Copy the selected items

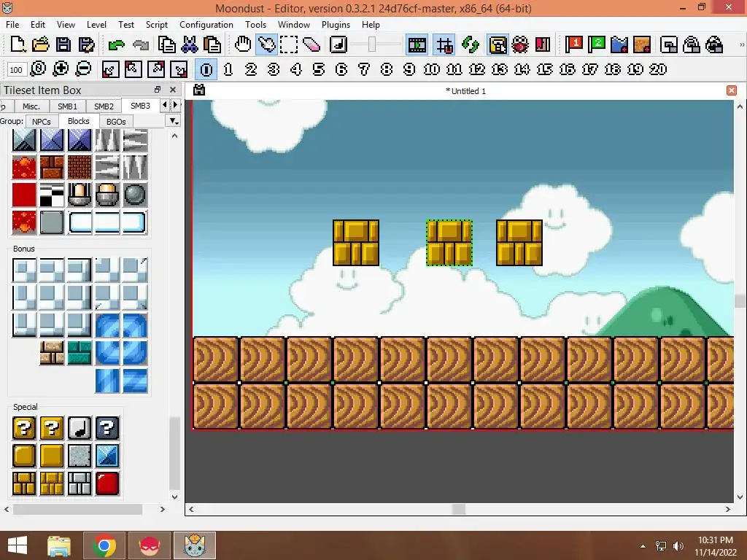click(x=166, y=44)
